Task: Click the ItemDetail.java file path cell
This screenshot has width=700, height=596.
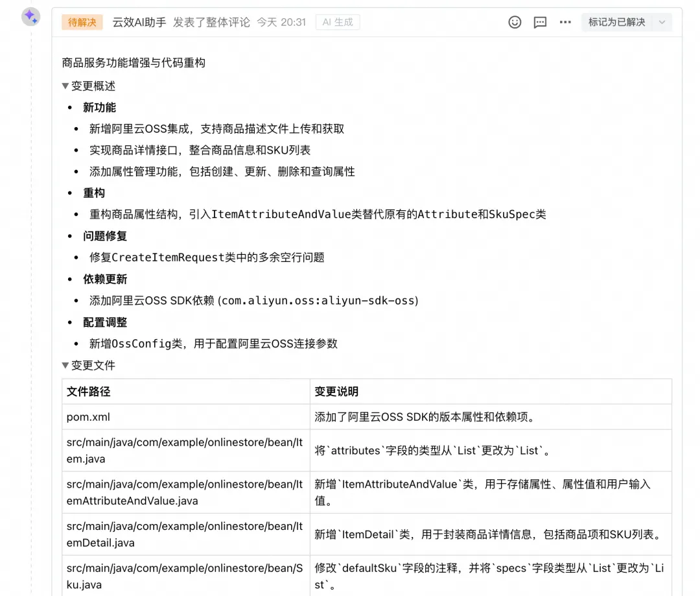Action: tap(186, 534)
